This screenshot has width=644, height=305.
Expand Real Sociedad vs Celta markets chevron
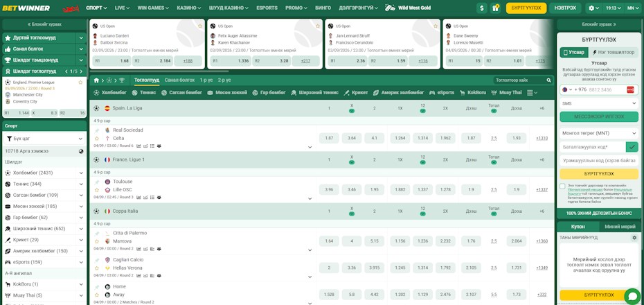310,147
